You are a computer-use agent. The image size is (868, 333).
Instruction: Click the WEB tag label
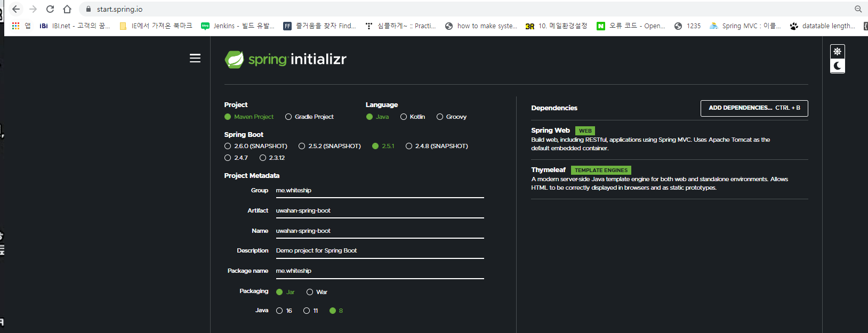coord(585,131)
